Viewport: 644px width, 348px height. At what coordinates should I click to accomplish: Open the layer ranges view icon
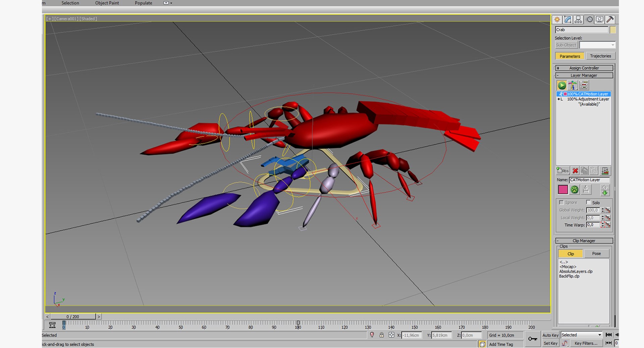coord(584,85)
